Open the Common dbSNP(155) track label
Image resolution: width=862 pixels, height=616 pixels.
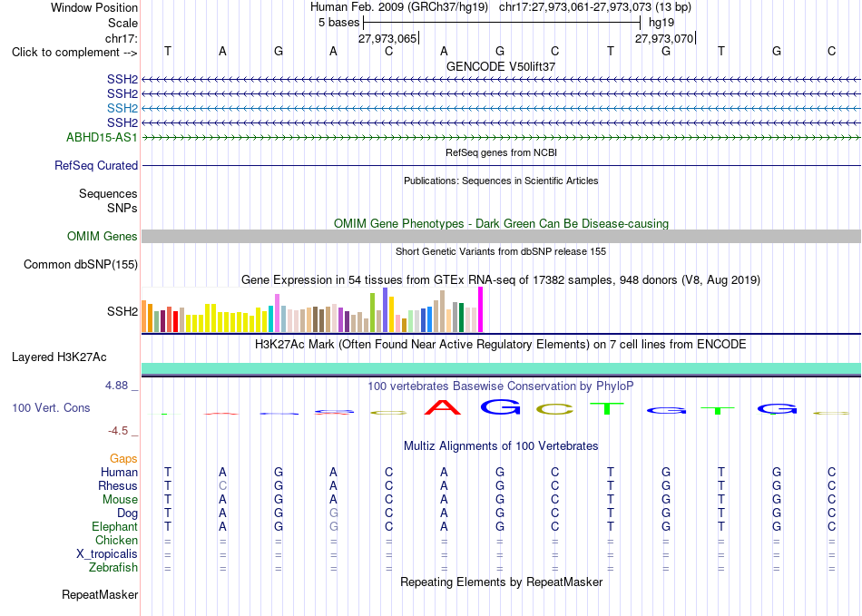click(81, 264)
